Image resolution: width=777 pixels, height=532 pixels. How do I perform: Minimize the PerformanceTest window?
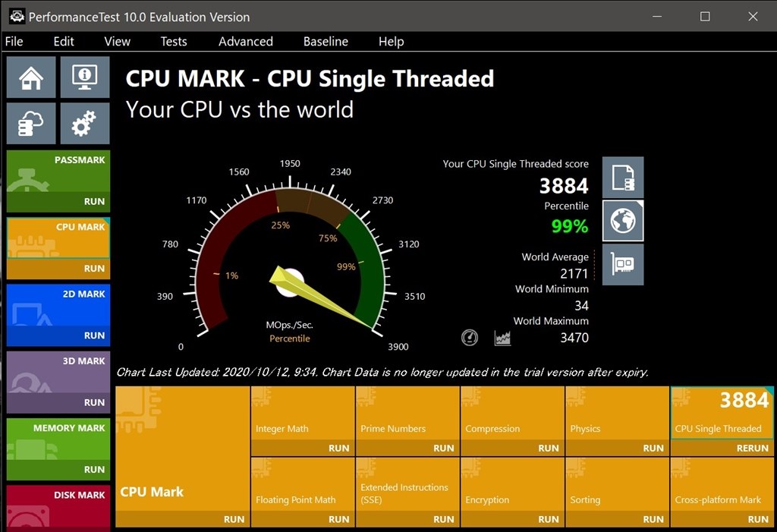(x=657, y=17)
